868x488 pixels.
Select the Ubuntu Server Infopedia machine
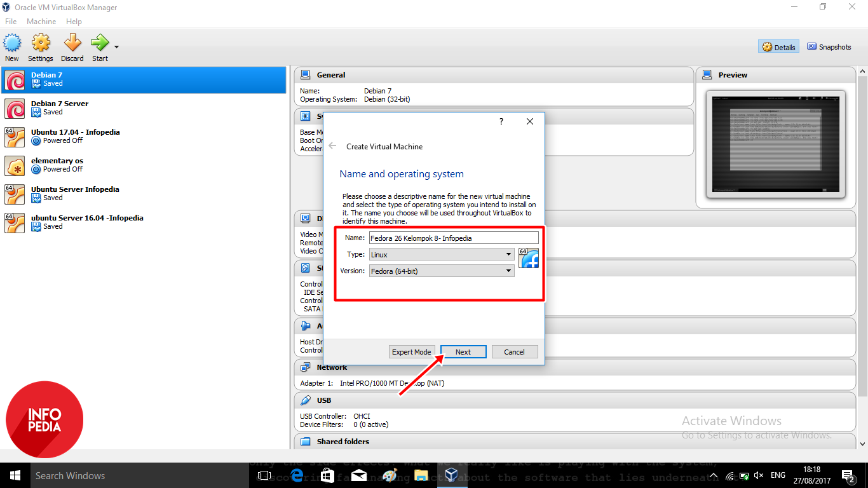(144, 194)
